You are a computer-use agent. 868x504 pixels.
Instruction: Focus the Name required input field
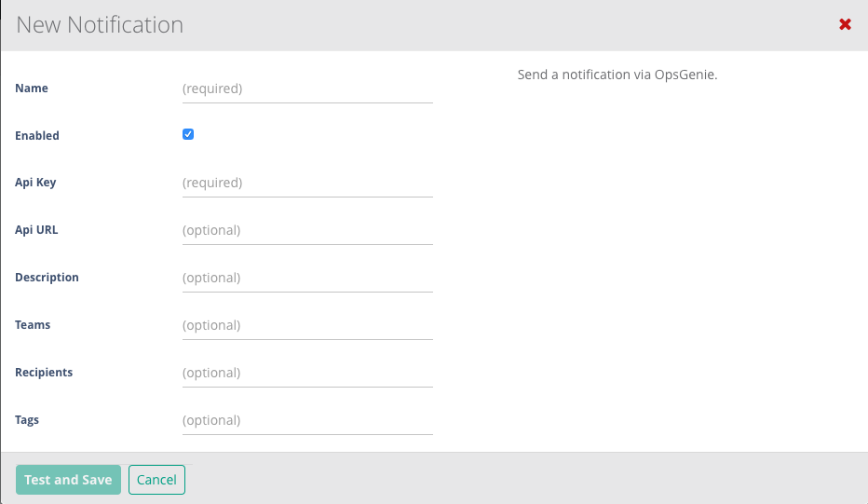[307, 89]
